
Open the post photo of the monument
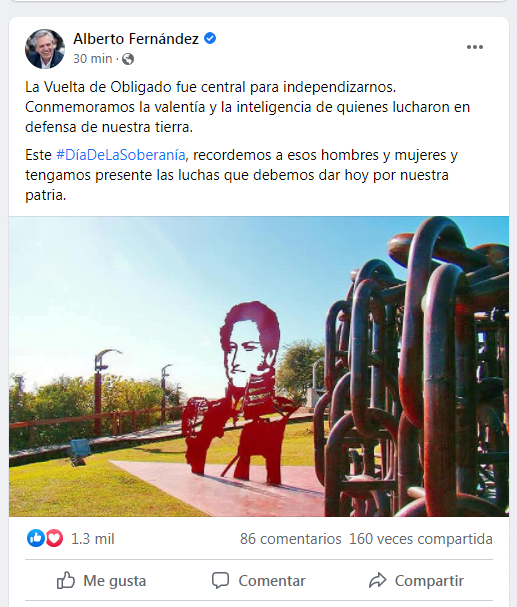tap(259, 366)
